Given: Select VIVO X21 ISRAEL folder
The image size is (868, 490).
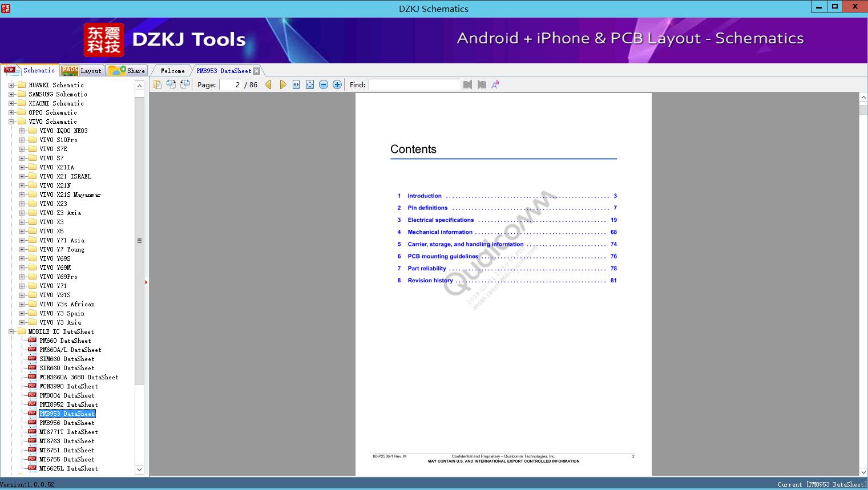Looking at the screenshot, I should tap(66, 176).
